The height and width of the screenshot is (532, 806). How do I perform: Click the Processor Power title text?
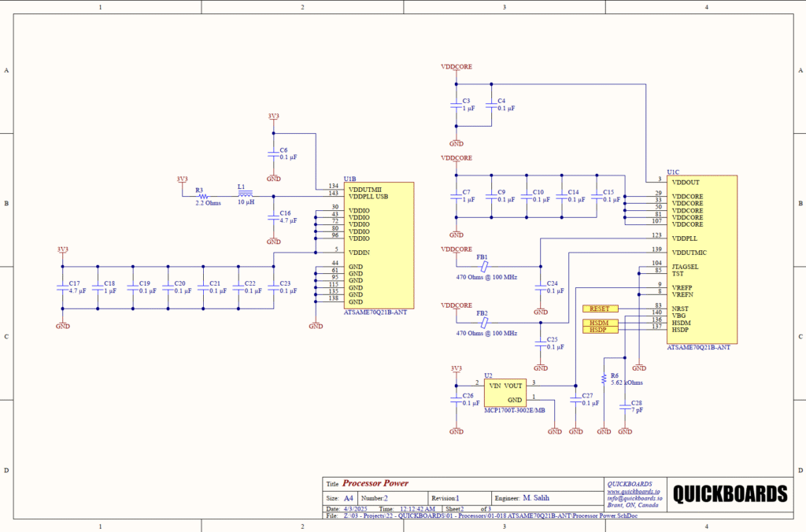[375, 483]
